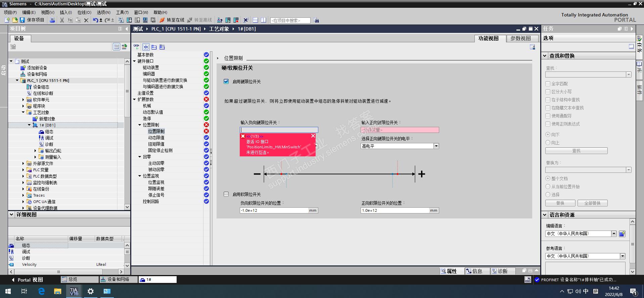This screenshot has width=644, height=298.
Task: Open the 查找 combo box dropdown arrow
Action: pyautogui.click(x=629, y=74)
